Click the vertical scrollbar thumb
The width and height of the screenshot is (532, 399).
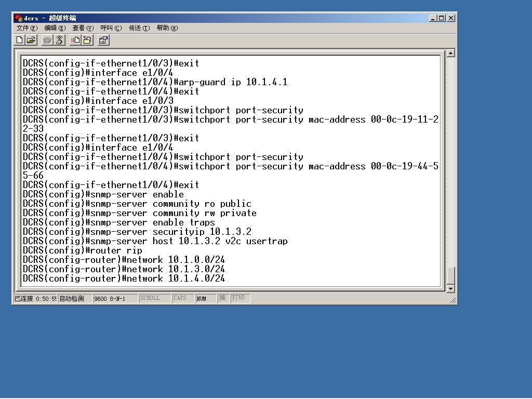pos(450,275)
